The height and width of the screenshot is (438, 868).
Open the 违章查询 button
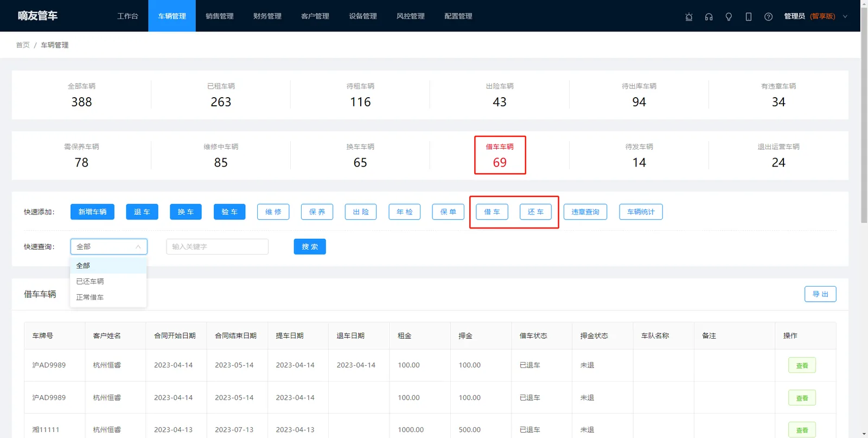pyautogui.click(x=585, y=212)
